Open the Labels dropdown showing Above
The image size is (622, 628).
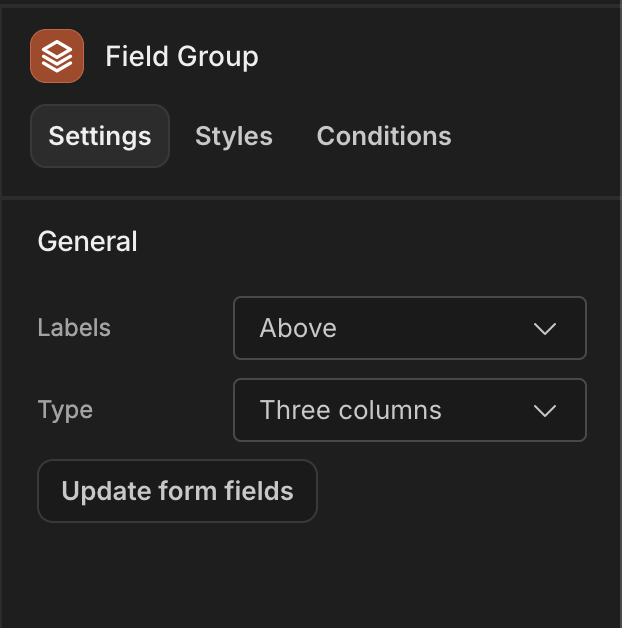coord(410,328)
